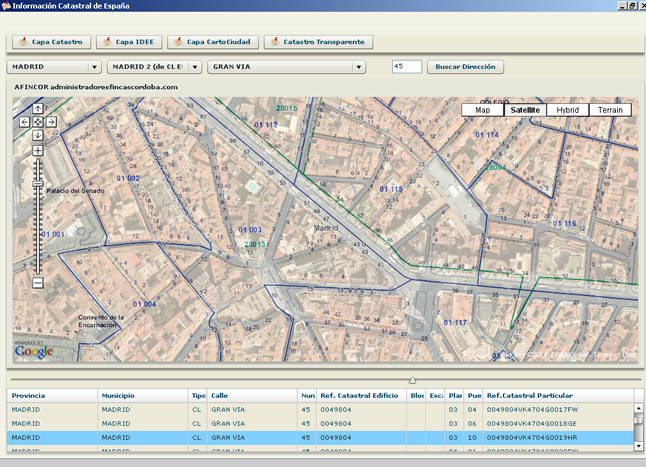The height and width of the screenshot is (467, 646).
Task: Click the 01 117 district label on map
Action: click(455, 323)
